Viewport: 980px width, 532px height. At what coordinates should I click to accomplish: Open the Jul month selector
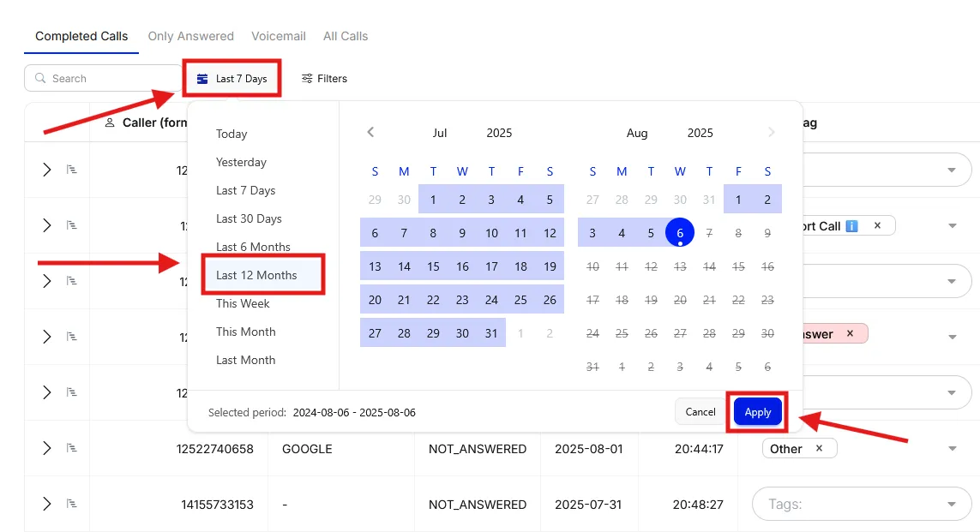(440, 133)
